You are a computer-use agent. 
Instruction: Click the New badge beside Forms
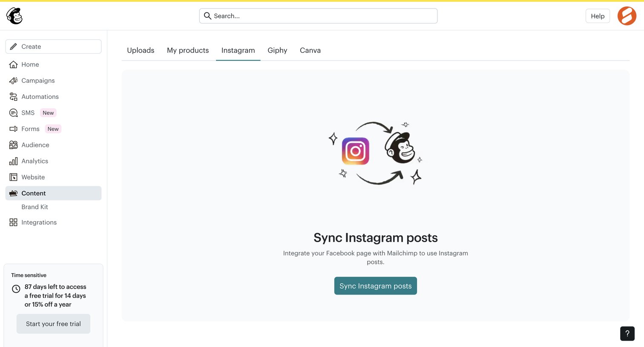pyautogui.click(x=53, y=129)
